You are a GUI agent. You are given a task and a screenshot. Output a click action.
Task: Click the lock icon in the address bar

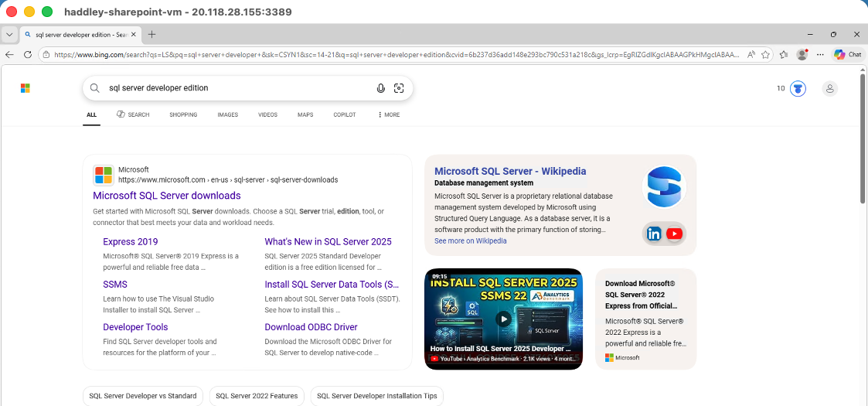(46, 55)
